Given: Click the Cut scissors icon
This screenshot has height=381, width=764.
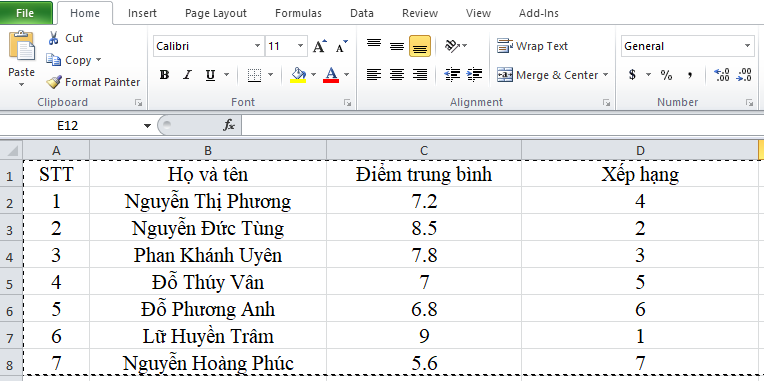Looking at the screenshot, I should [x=54, y=38].
